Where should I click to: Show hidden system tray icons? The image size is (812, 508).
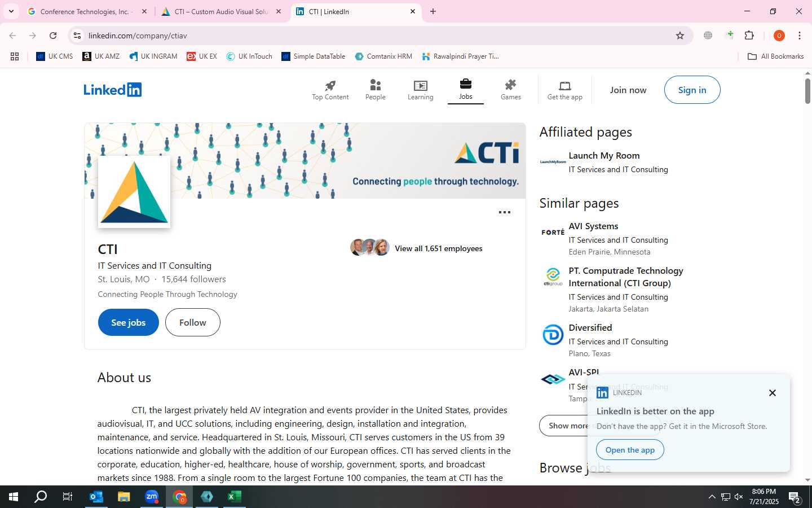point(712,497)
